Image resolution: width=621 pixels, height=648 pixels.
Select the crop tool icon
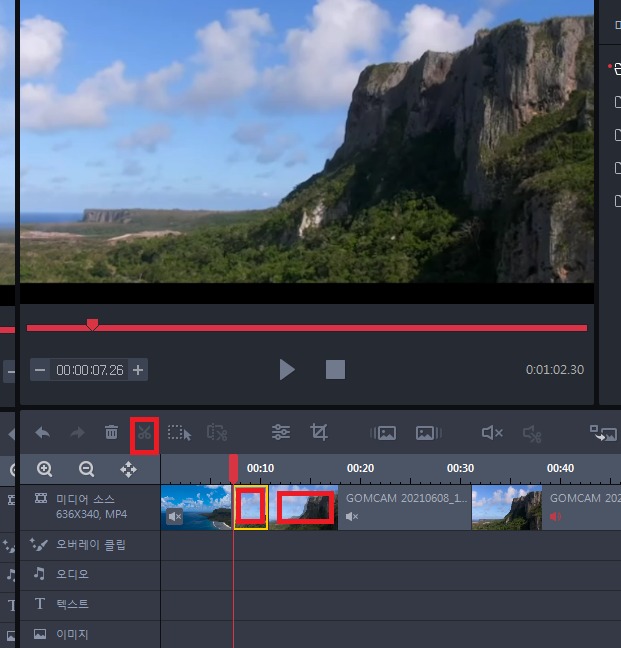coord(319,432)
